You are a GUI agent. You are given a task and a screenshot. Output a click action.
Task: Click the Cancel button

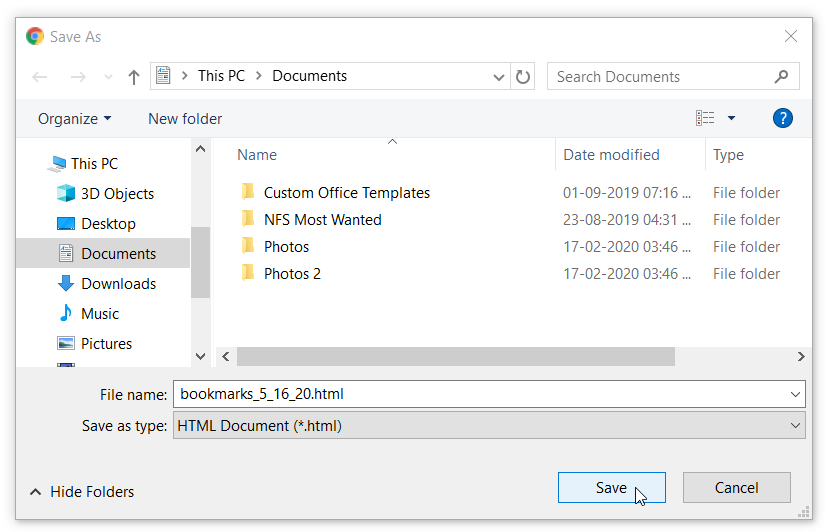(736, 488)
